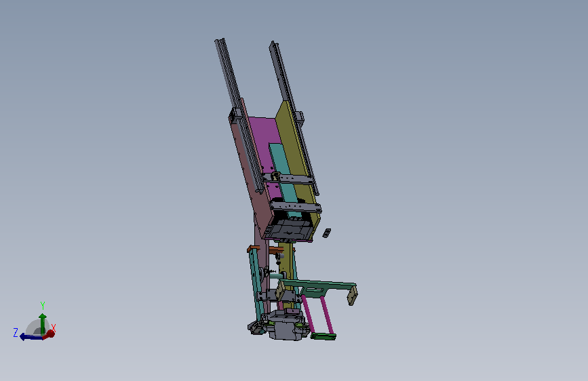Select the Y label of the triad

[x=42, y=305]
